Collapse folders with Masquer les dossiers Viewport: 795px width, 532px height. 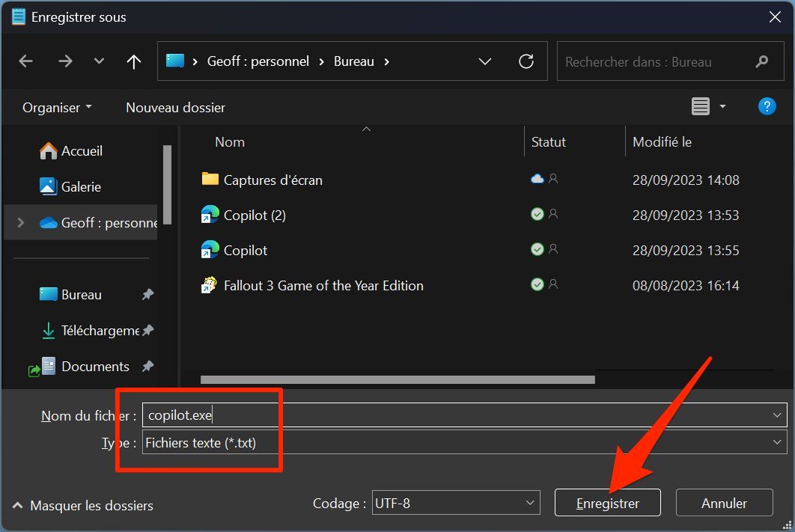pos(82,506)
